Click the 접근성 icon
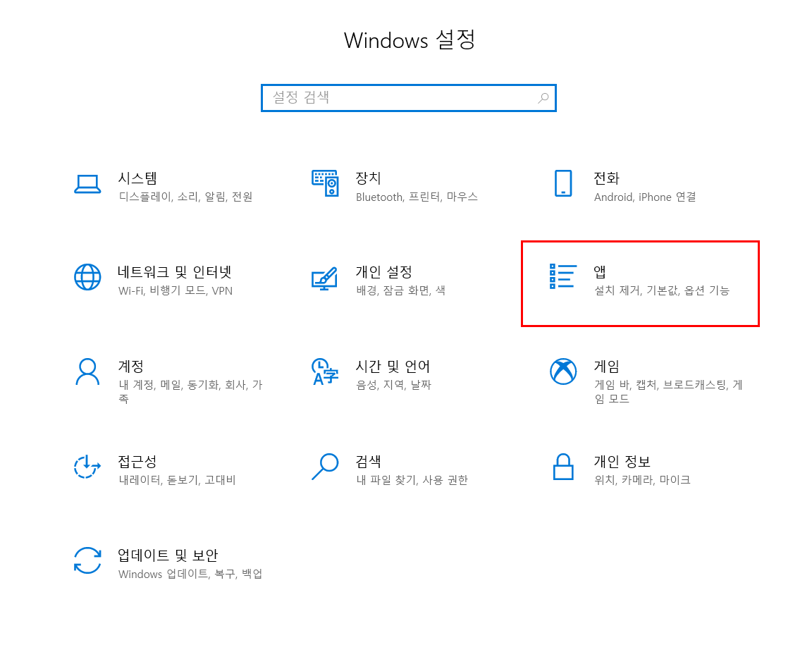The height and width of the screenshot is (645, 812). coord(87,466)
